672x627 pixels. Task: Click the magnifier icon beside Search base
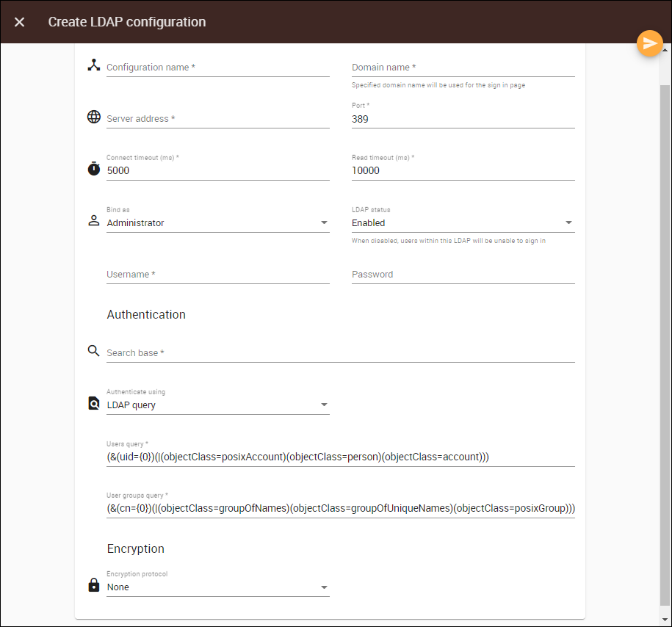(93, 351)
